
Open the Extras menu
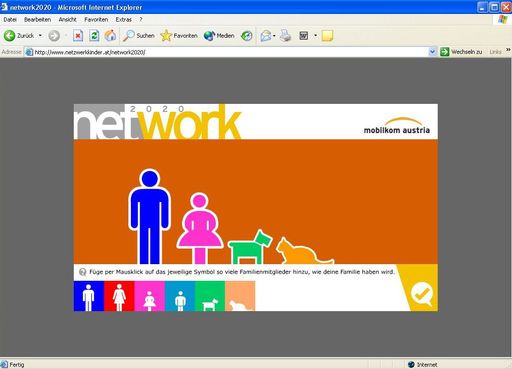[123, 20]
